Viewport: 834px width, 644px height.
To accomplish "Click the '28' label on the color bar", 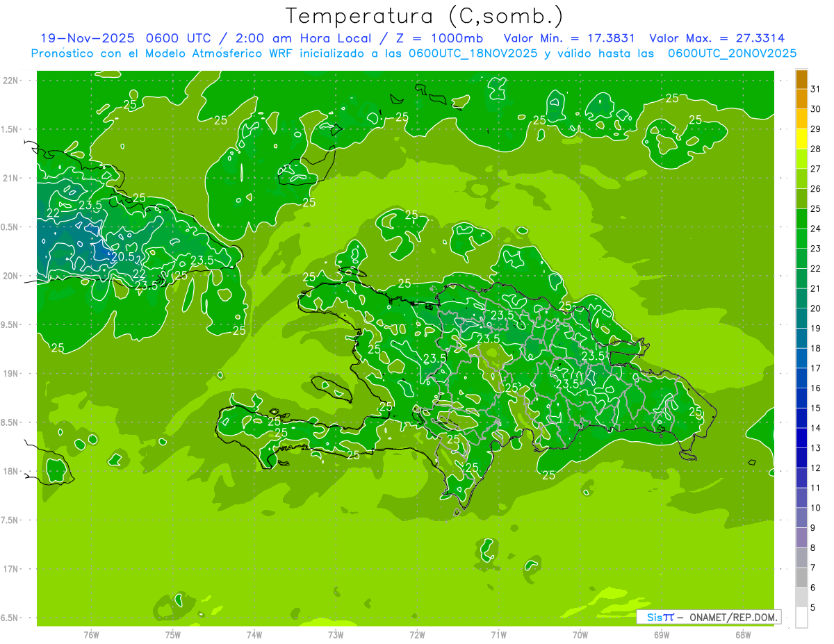I will (815, 149).
